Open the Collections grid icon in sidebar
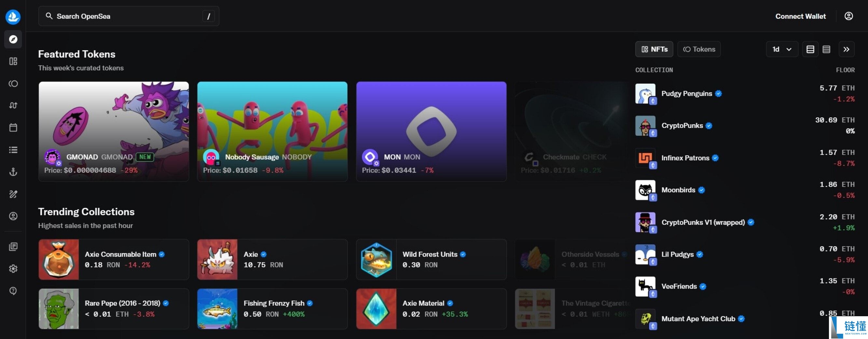Viewport: 868px width, 339px height. 13,61
